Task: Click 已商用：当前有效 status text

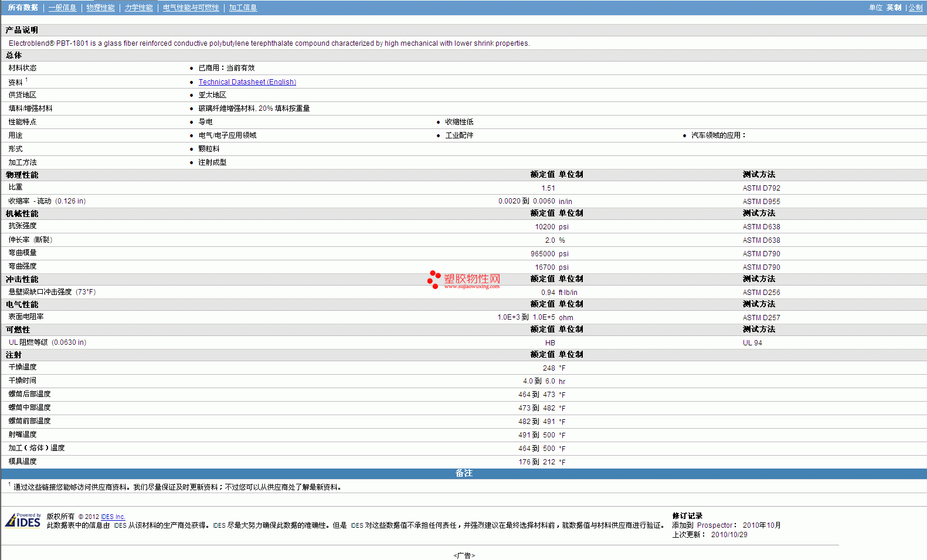Action: pyautogui.click(x=226, y=68)
